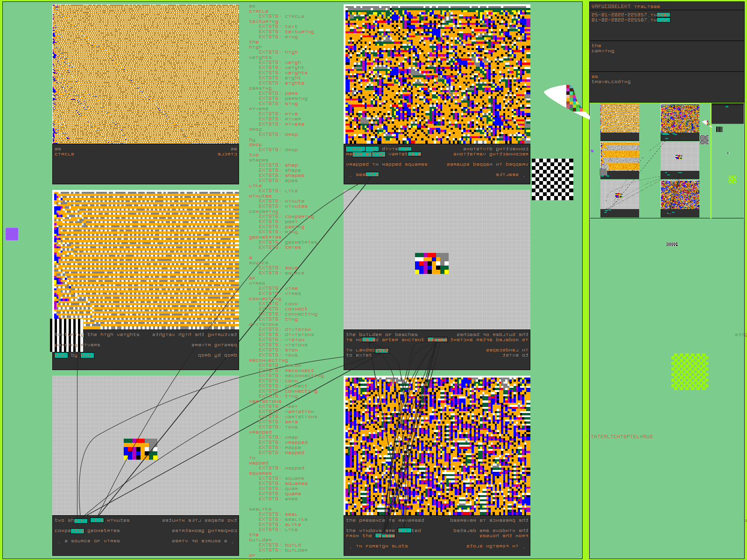Select colored pixel cluster in right grey grid

[x=431, y=263]
